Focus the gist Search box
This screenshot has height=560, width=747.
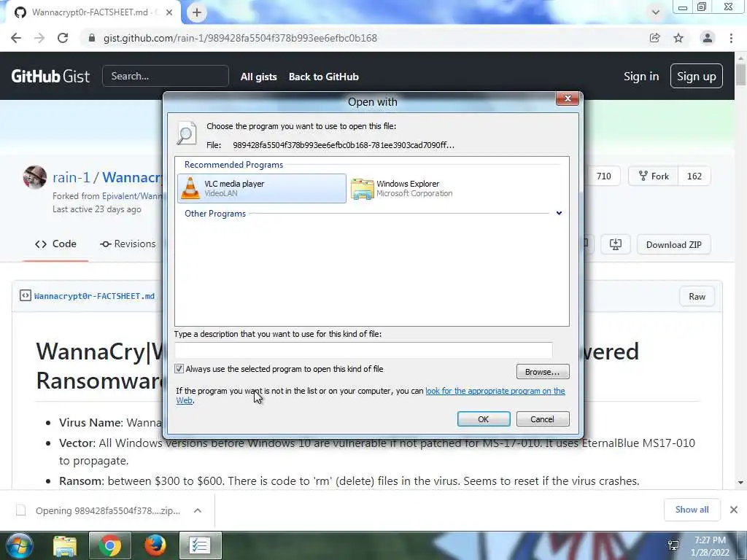pyautogui.click(x=166, y=76)
